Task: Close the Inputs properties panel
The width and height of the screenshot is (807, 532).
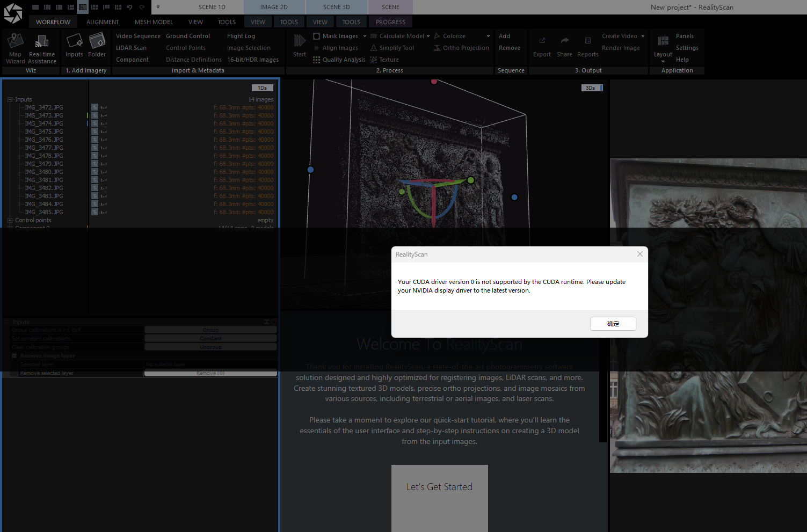Action: coord(274,322)
